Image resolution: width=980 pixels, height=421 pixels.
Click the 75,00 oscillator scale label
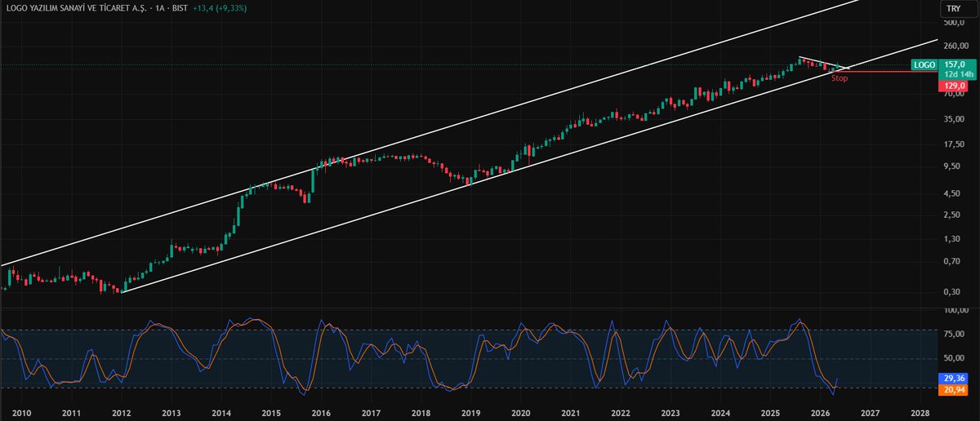click(x=955, y=334)
